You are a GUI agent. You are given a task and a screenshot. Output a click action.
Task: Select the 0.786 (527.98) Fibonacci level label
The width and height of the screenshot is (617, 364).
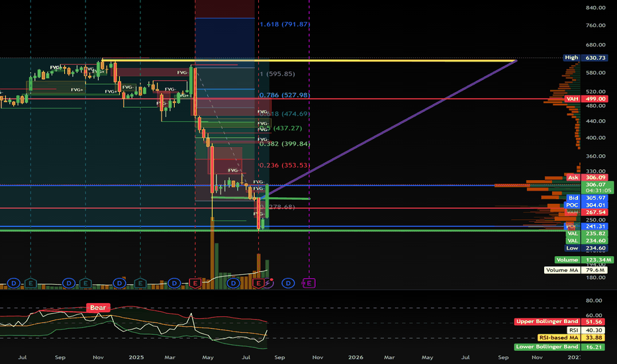(285, 95)
